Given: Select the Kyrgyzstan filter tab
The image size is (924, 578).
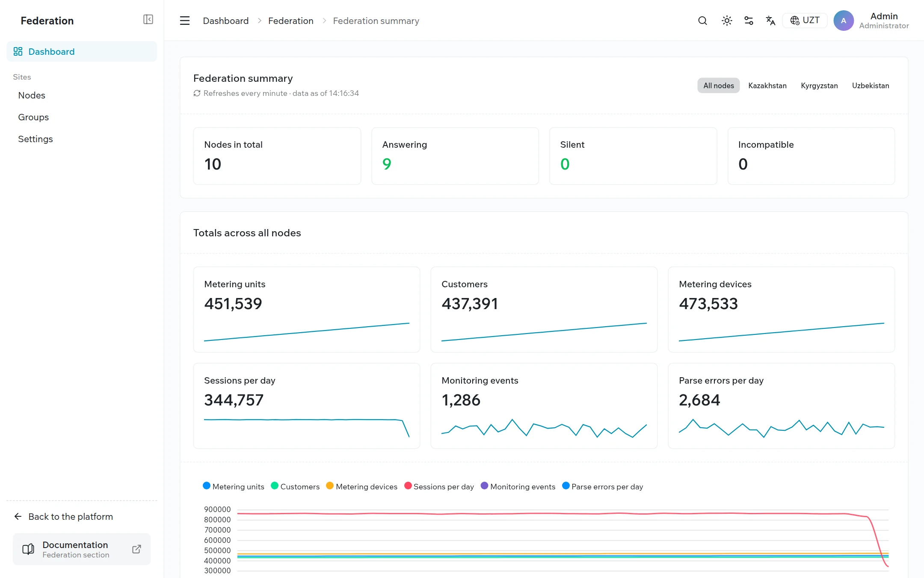Looking at the screenshot, I should [x=819, y=86].
